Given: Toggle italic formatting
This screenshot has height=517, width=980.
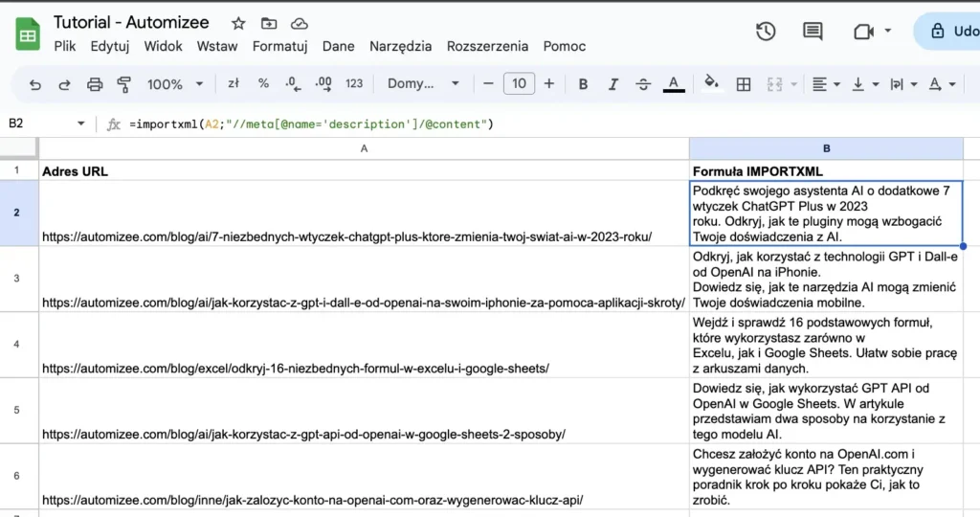Looking at the screenshot, I should coord(613,84).
